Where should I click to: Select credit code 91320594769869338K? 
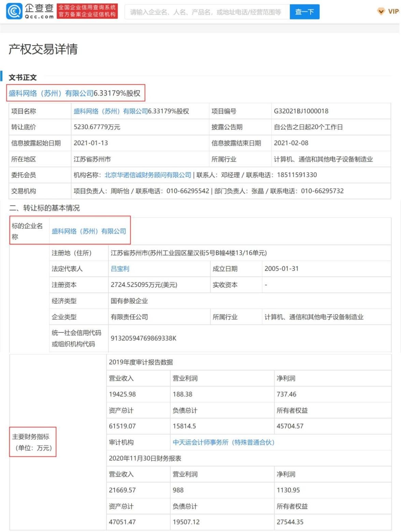pos(144,338)
